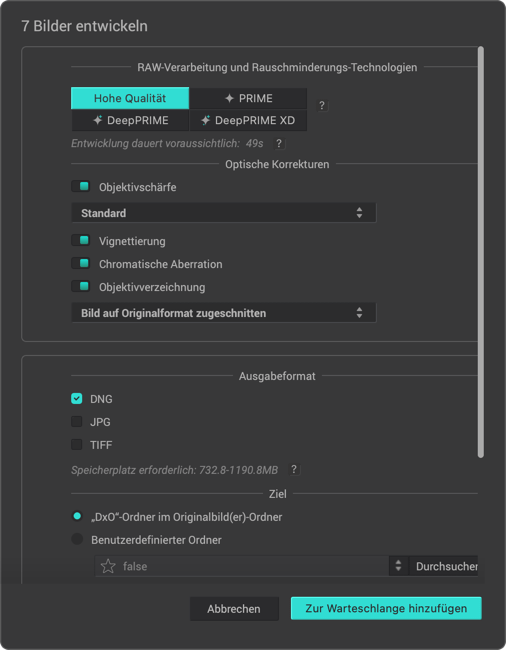Select the Hohe Qualität processing mode
Viewport: 506px width, 650px height.
tap(130, 98)
